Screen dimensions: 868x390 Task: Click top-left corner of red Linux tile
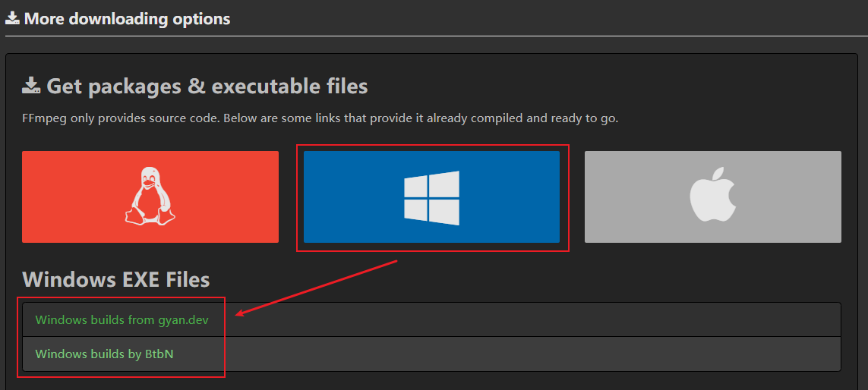pos(25,154)
